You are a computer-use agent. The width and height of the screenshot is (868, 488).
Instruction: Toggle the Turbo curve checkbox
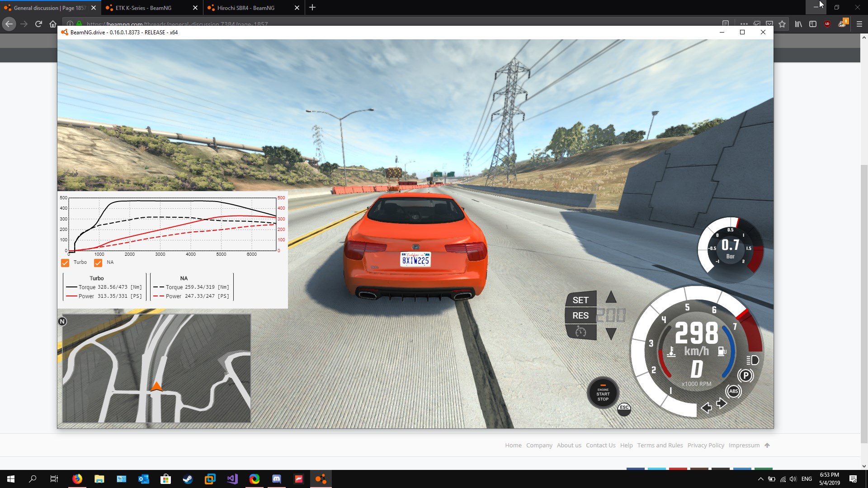pyautogui.click(x=65, y=263)
